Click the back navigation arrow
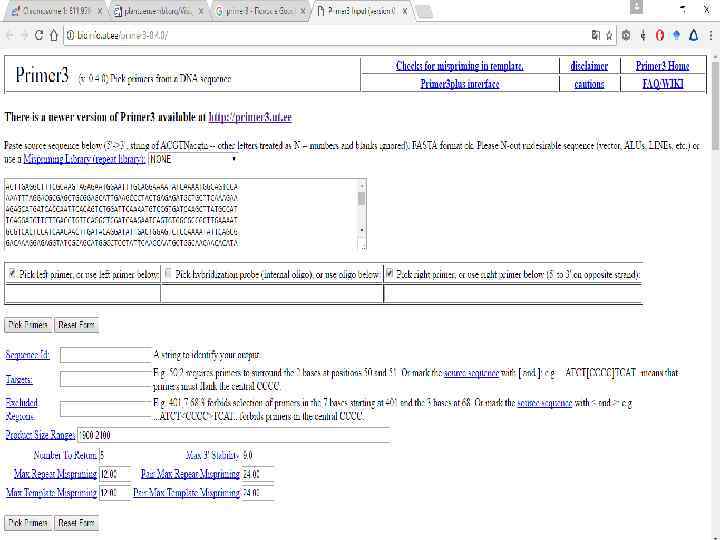This screenshot has width=720, height=540. coord(10,35)
